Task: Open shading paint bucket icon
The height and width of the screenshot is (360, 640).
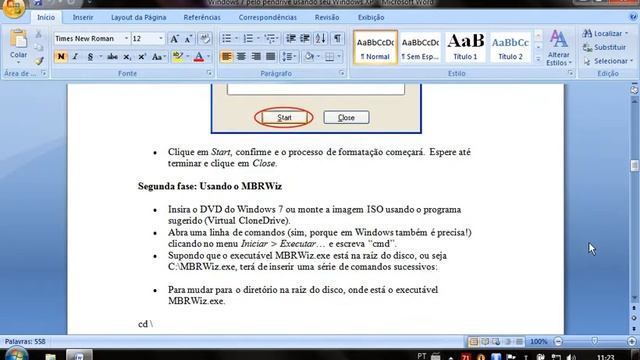Action: [309, 57]
